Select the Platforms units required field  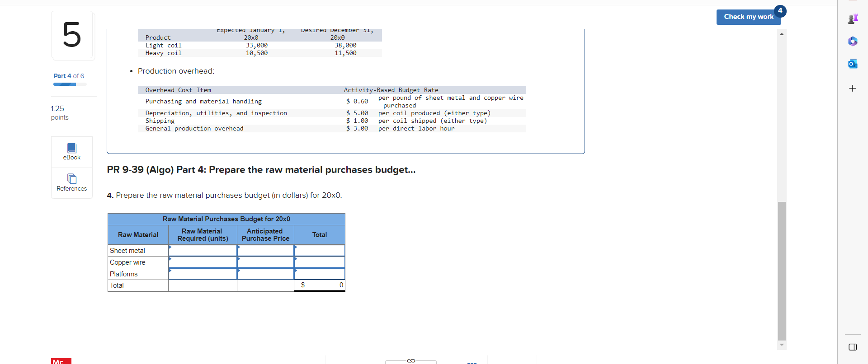tap(203, 274)
